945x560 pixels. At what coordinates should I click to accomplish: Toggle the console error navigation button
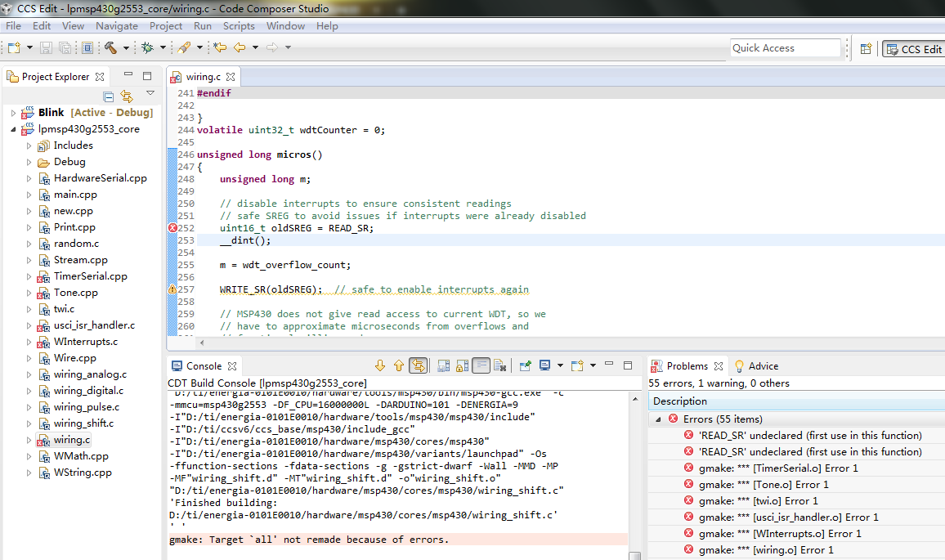pyautogui.click(x=419, y=366)
